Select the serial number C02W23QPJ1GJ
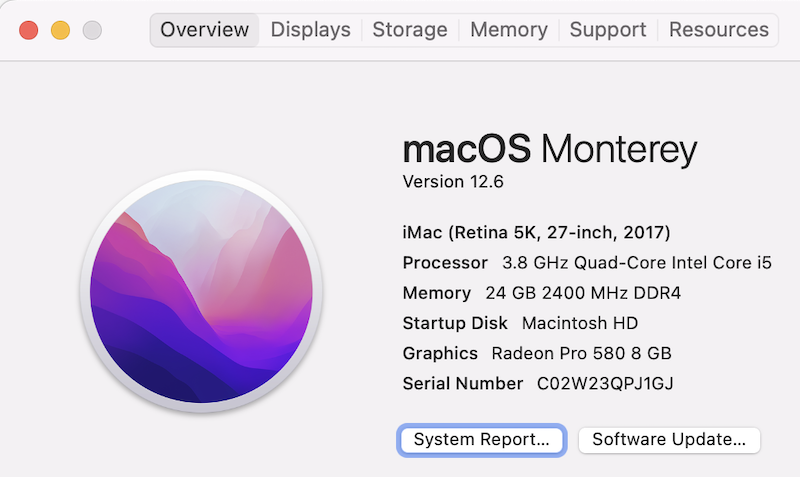 (605, 384)
